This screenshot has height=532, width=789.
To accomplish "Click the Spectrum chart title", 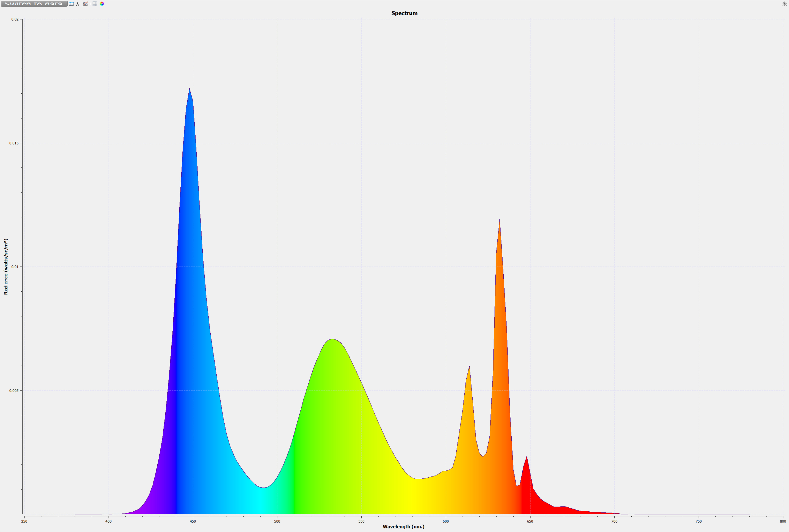I will (404, 13).
